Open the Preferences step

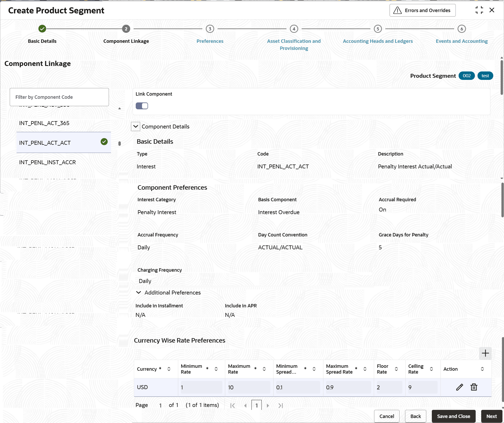210,41
